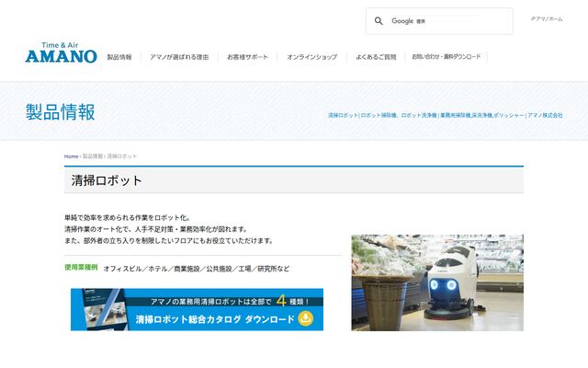Screen dimensions: 588x368
Task: Click the 清掃ロボット section title
Action: point(107,180)
